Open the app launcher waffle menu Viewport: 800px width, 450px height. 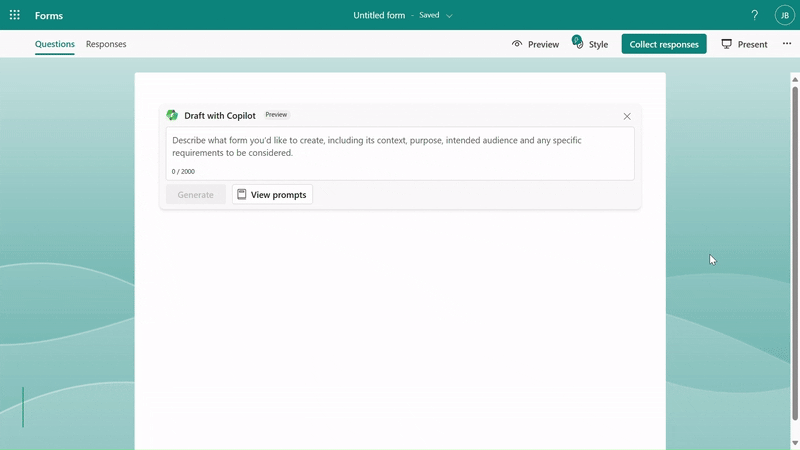pos(15,15)
